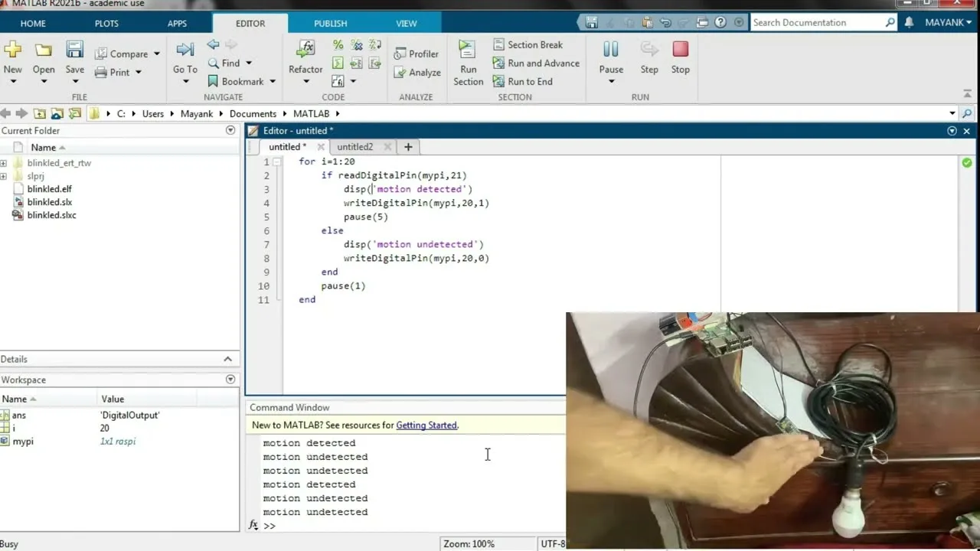Open the Profiler tool

click(416, 54)
